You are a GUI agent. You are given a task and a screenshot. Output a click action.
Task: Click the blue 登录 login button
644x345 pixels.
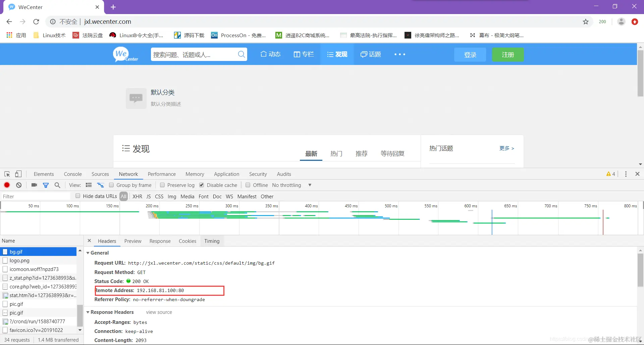point(470,55)
